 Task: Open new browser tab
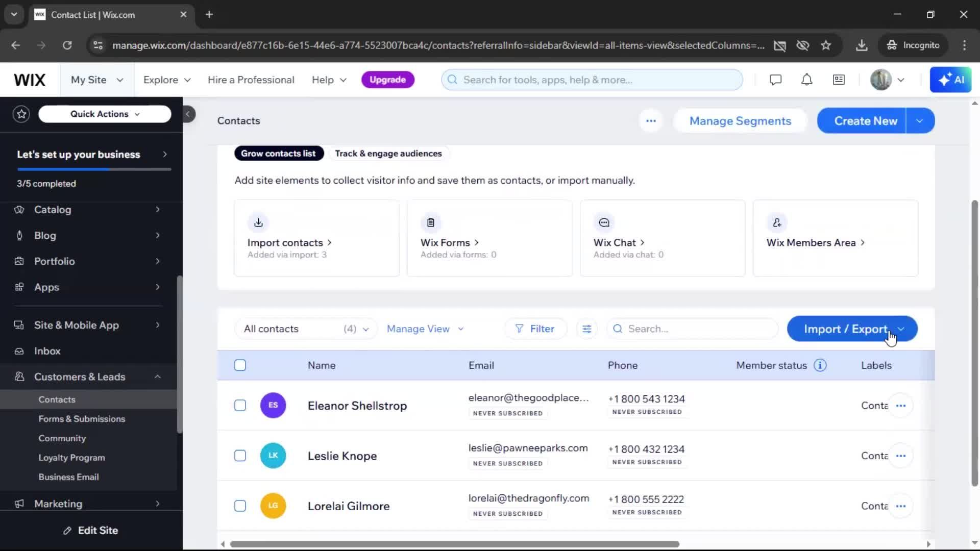point(209,15)
